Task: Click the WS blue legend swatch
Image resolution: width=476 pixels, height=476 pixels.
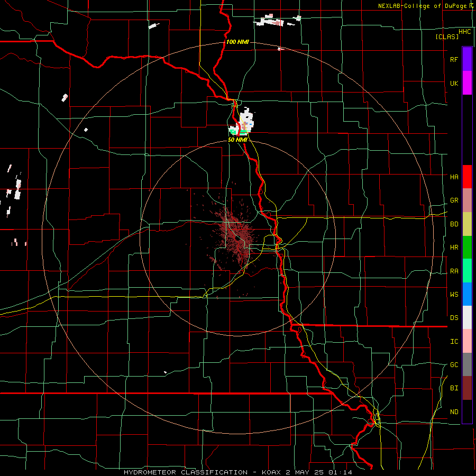Action: tap(467, 294)
